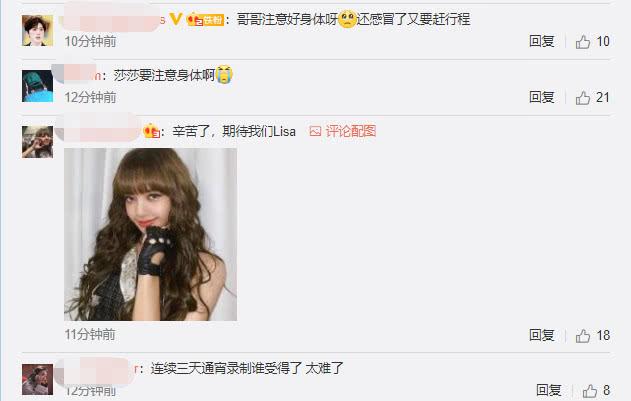Click the 11分钟前 timestamp
The height and width of the screenshot is (401, 631).
(x=90, y=335)
